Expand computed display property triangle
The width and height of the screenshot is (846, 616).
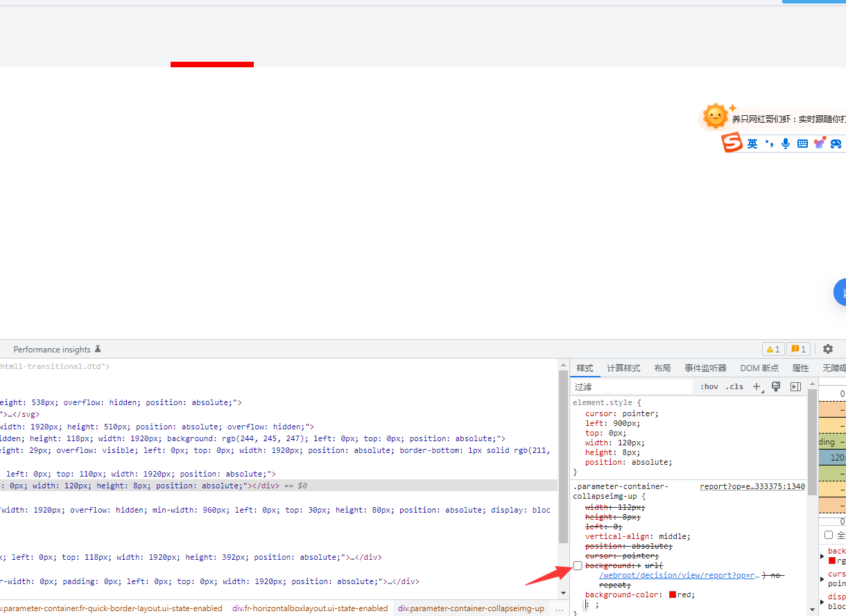822,601
